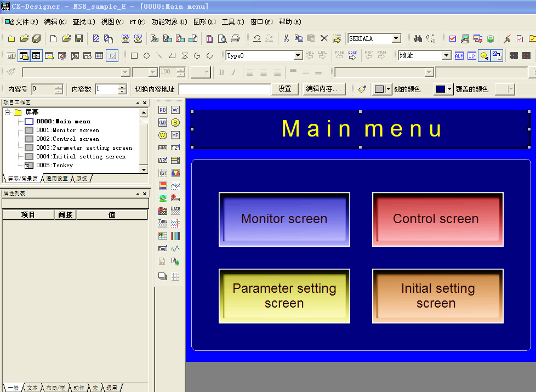Image resolution: width=536 pixels, height=392 pixels.
Task: Select the PB push button object tool
Action: [163, 110]
